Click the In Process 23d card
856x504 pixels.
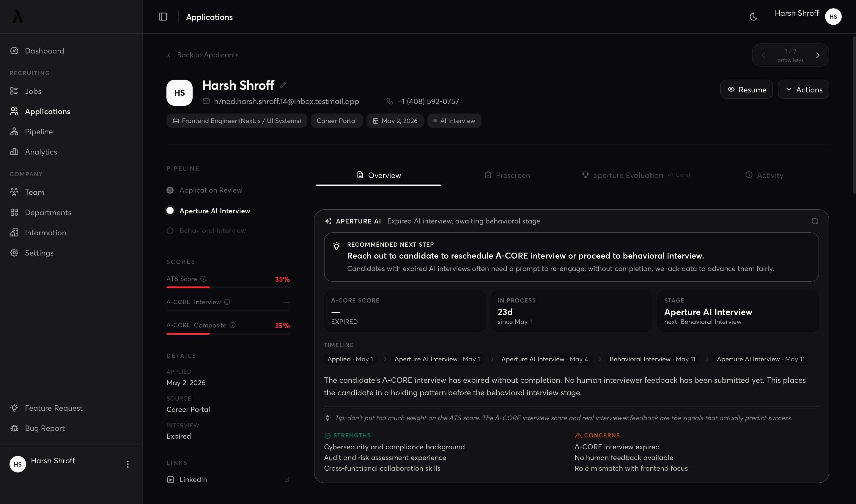point(571,311)
